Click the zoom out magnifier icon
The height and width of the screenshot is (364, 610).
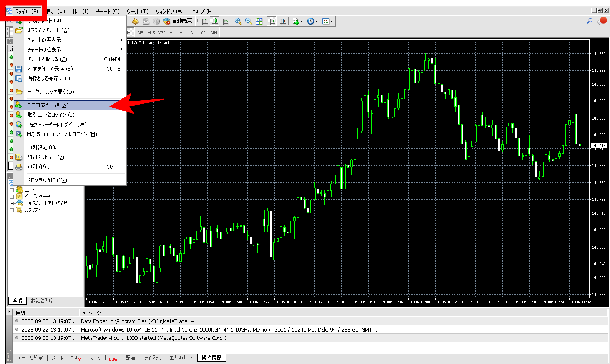[x=248, y=21]
